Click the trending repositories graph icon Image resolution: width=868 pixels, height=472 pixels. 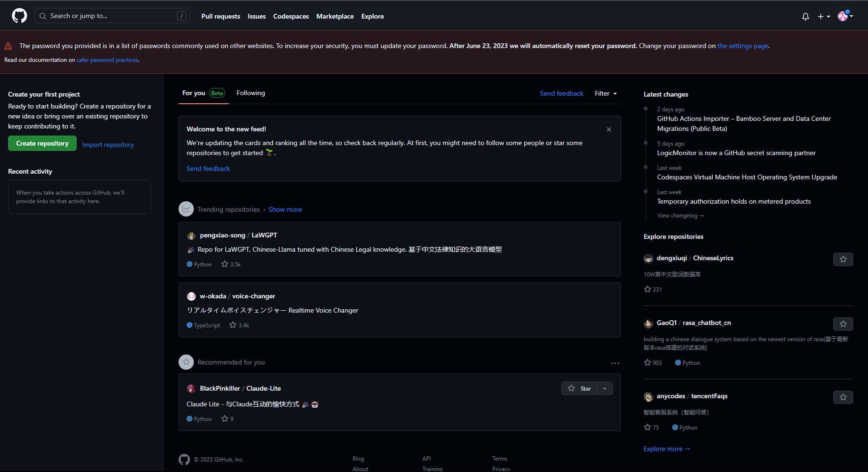186,209
